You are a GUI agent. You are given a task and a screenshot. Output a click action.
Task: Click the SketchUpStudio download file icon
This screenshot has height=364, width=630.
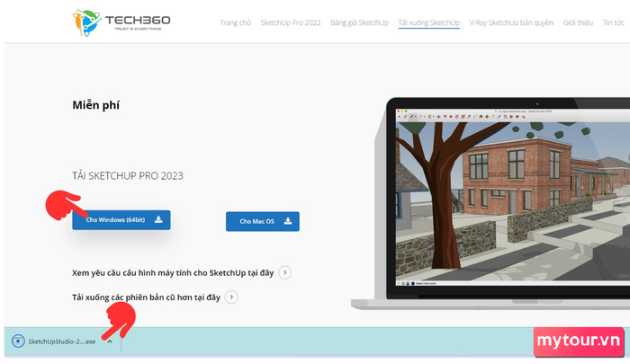tap(18, 342)
